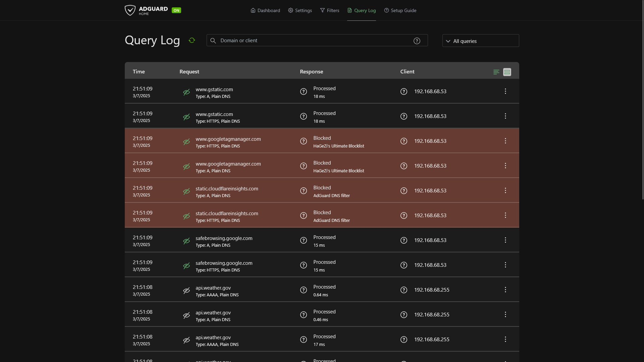Click AdGuard DNS filter in cloudflareinsights Type A row
The width and height of the screenshot is (644, 362).
(x=331, y=196)
